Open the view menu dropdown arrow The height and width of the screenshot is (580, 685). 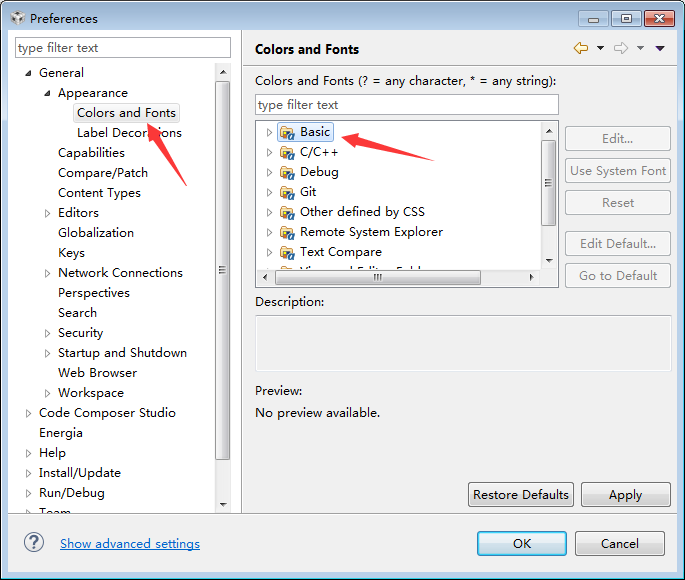pos(660,48)
